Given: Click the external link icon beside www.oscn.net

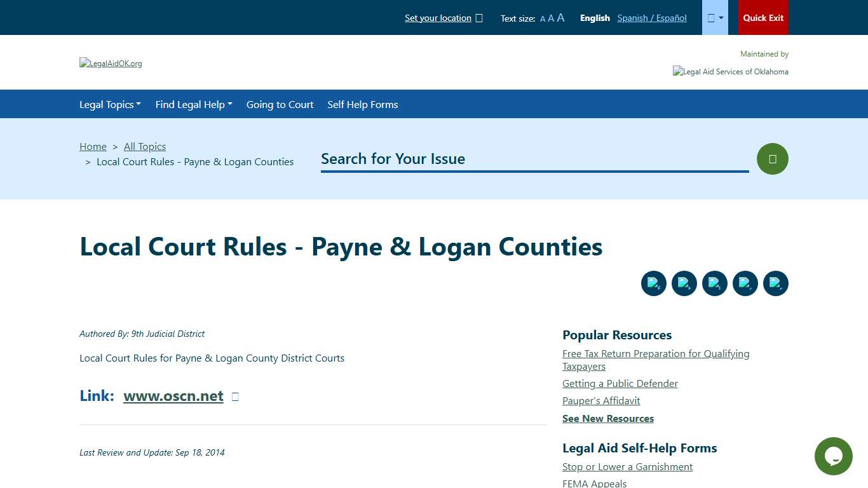Looking at the screenshot, I should point(234,396).
